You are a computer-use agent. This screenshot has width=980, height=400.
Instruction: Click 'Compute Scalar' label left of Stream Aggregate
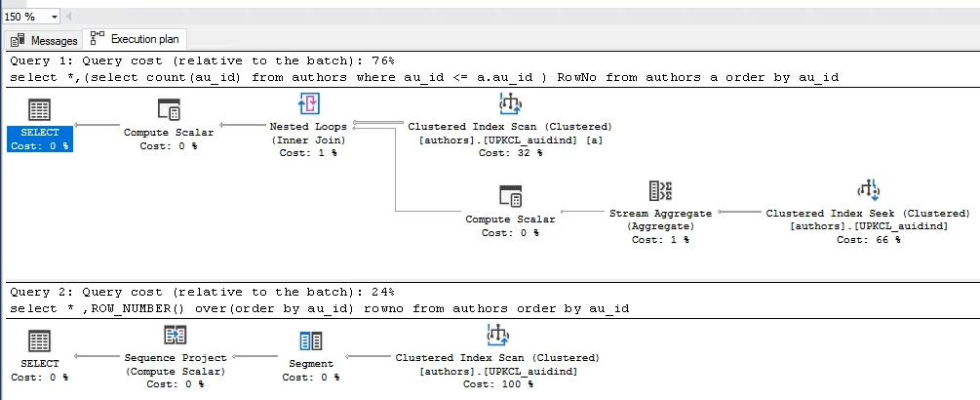click(x=510, y=220)
